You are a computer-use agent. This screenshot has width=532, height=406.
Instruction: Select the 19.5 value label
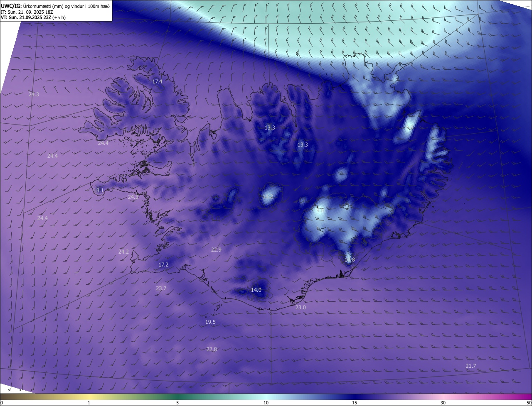click(210, 322)
